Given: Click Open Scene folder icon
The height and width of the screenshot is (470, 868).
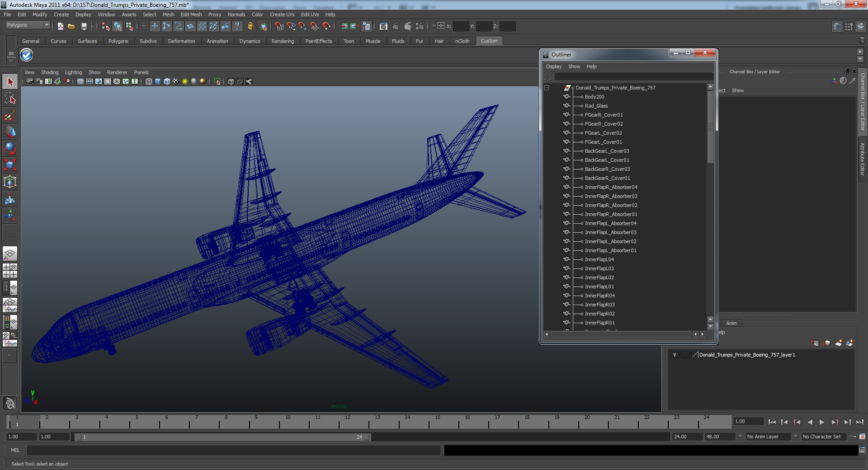Looking at the screenshot, I should (x=71, y=26).
